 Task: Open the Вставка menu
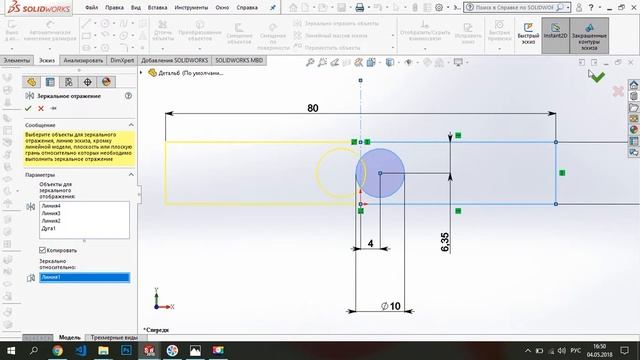click(x=157, y=8)
